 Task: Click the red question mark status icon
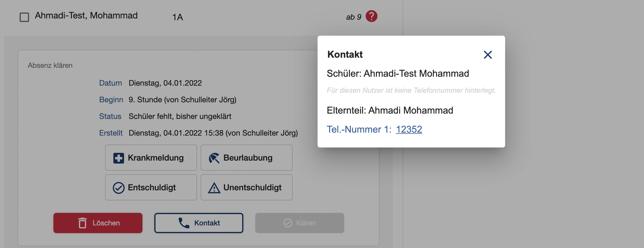click(x=371, y=16)
